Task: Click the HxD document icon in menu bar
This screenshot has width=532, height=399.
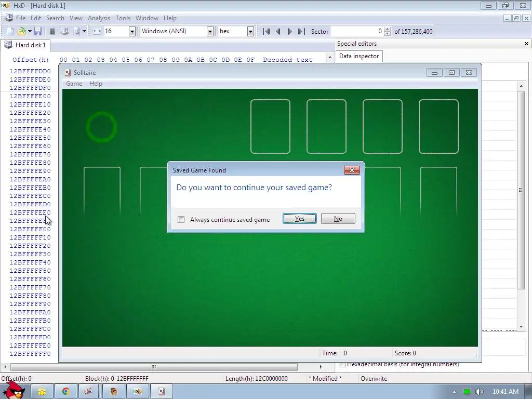Action: 8,18
